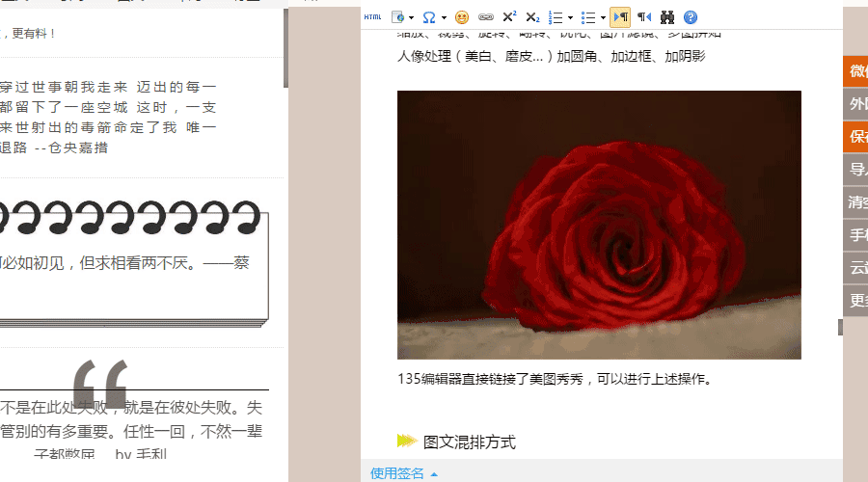Toggle left-to-right text direction
Viewport: 868px width, 482px height.
point(620,17)
